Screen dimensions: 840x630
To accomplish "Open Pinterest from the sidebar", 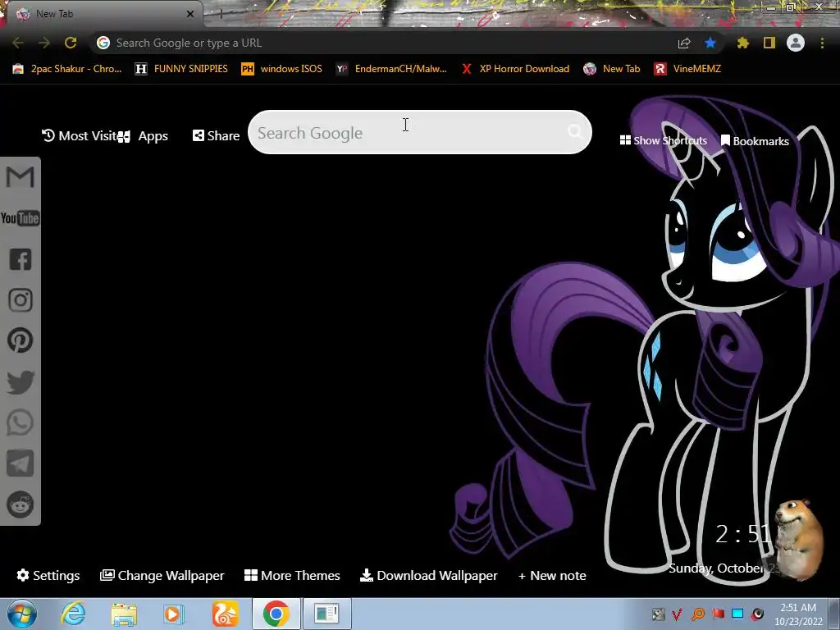I will (x=21, y=340).
